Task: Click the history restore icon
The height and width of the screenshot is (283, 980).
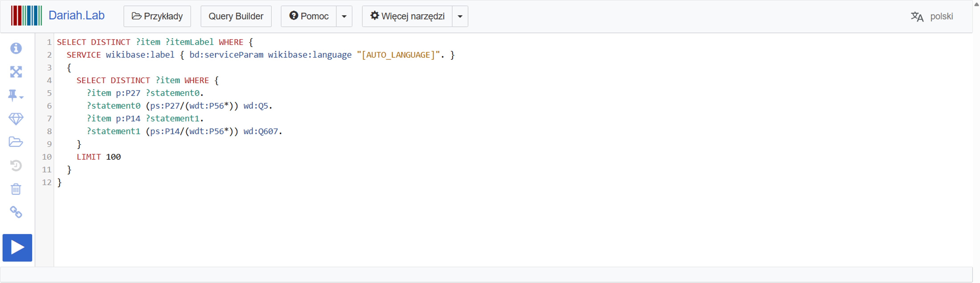Action: 16,166
